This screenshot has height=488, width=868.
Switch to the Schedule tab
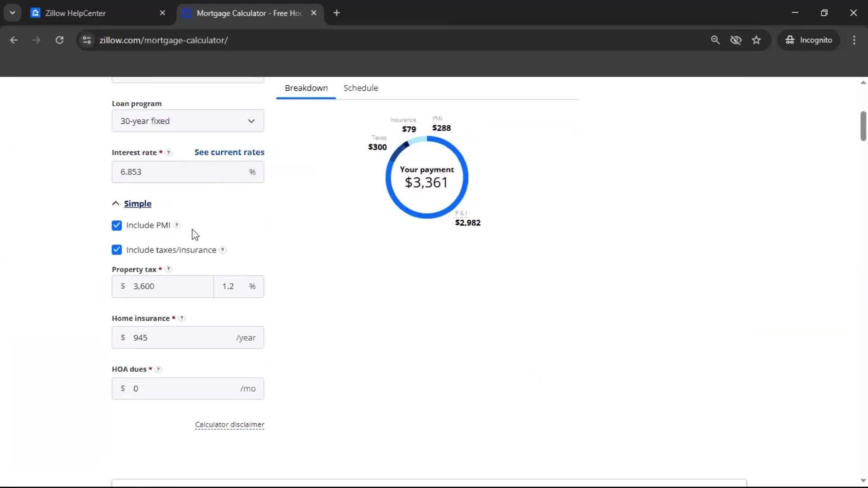tap(360, 88)
